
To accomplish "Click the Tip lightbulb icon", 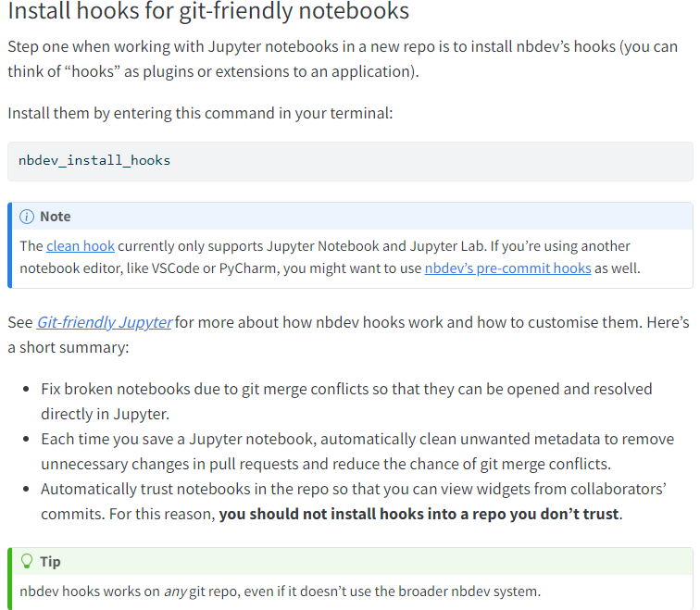I will [x=27, y=561].
